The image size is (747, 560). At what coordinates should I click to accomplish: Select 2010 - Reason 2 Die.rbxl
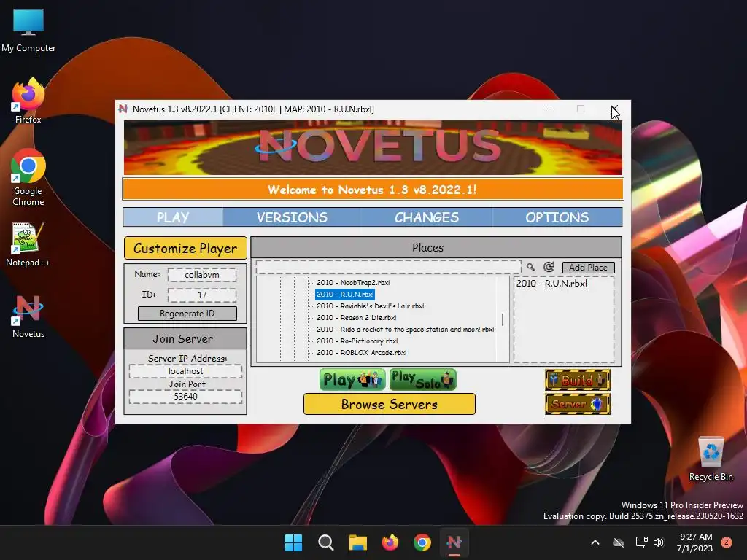tap(356, 318)
